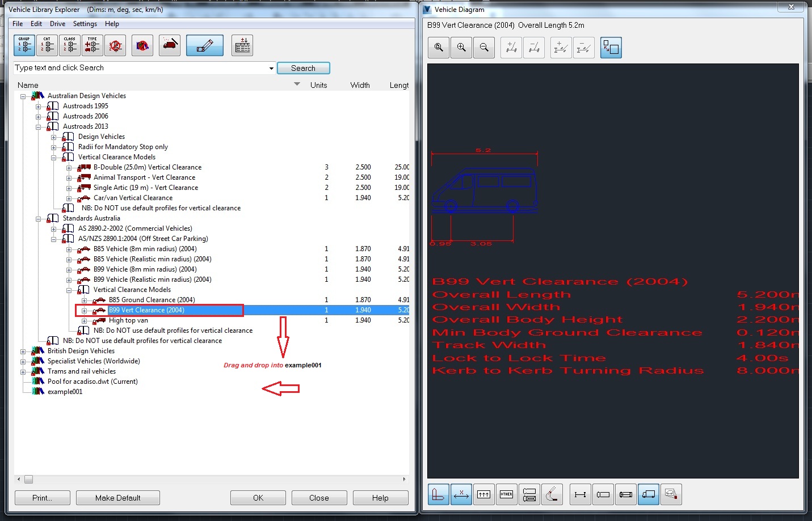
Task: Toggle the X-axis dimension display icon
Action: (461, 494)
